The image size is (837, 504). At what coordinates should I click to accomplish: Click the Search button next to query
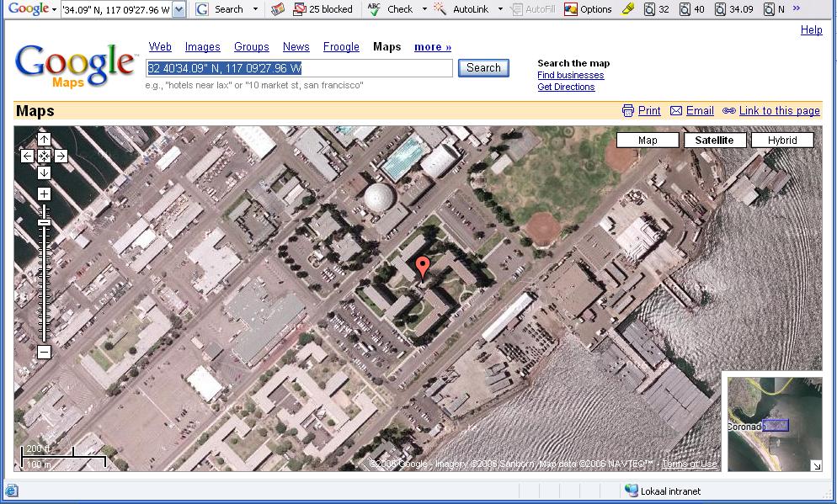pos(483,68)
